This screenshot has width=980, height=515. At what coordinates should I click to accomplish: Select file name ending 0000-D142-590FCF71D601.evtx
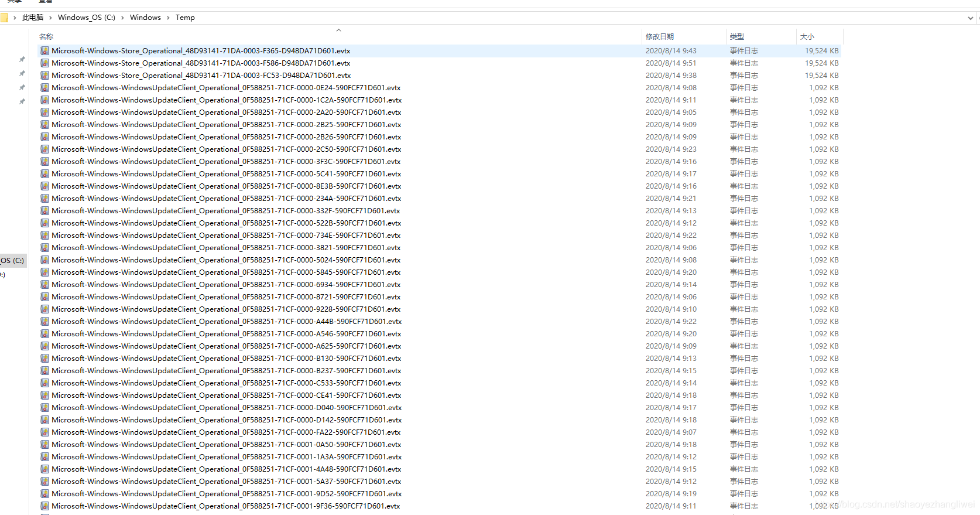coord(227,420)
